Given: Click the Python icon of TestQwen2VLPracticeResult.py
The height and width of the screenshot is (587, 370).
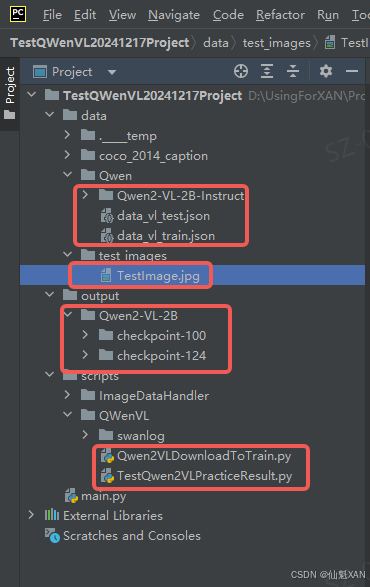Looking at the screenshot, I should pos(107,476).
